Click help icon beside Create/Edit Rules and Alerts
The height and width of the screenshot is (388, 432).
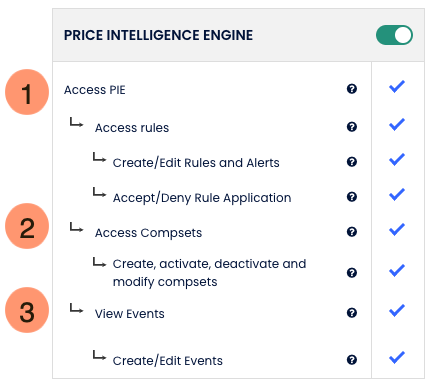(x=352, y=162)
